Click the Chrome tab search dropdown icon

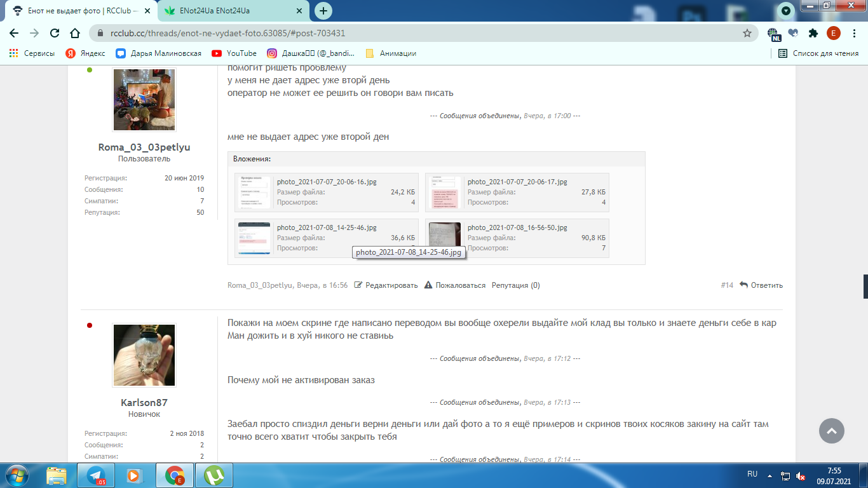coord(786,10)
